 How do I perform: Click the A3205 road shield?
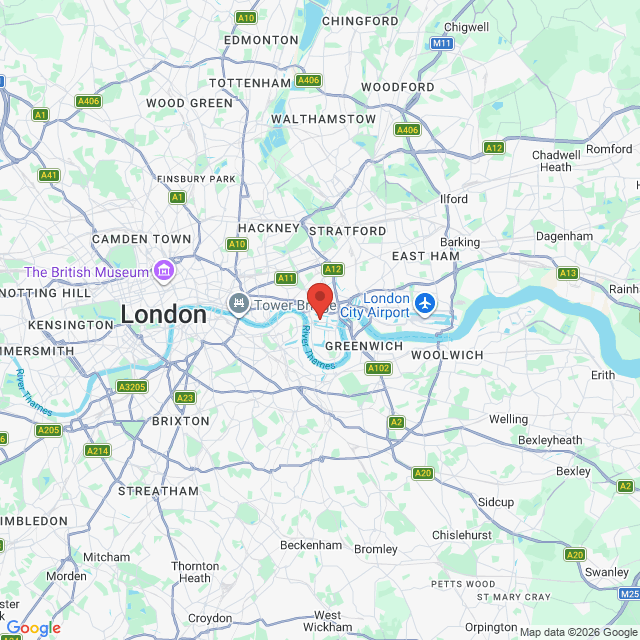coord(132,387)
